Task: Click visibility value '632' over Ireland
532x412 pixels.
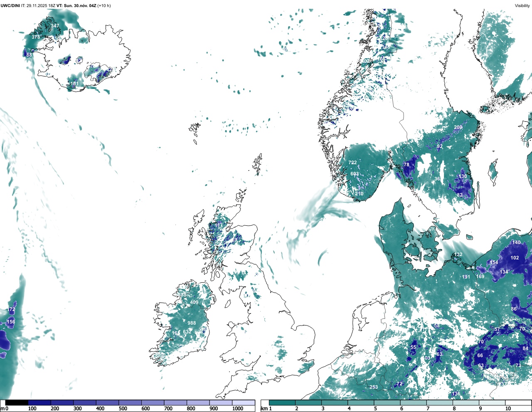Action: (x=187, y=331)
